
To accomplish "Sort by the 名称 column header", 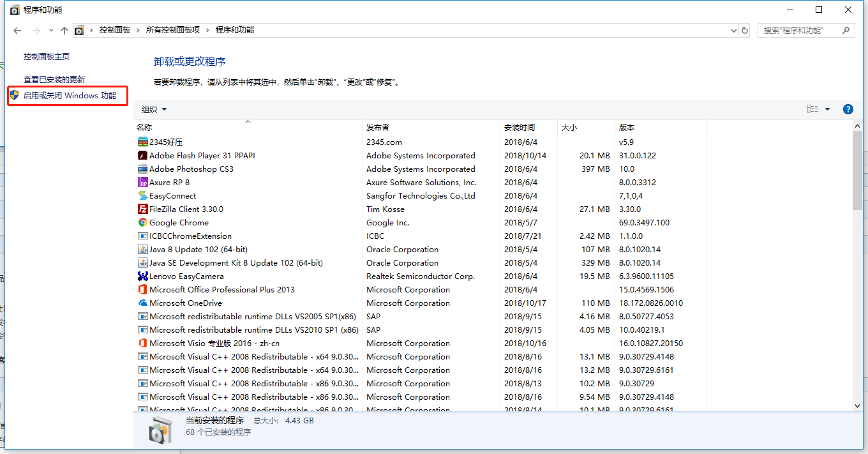I will 248,127.
